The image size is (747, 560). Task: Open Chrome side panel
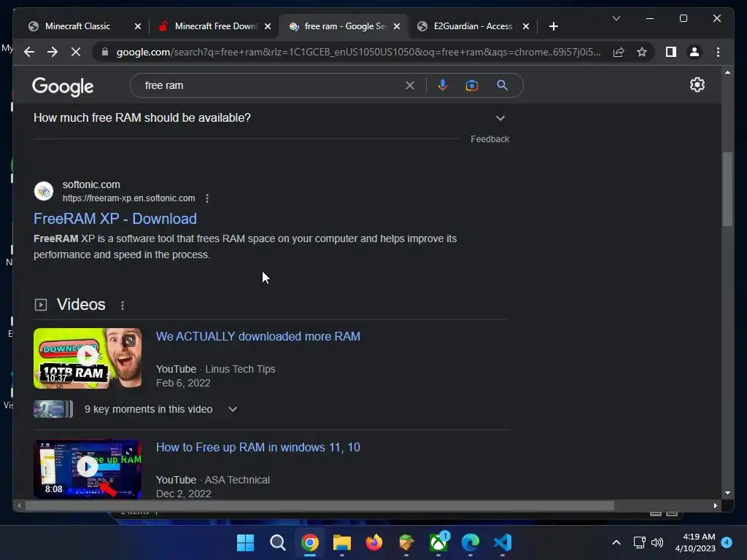click(x=671, y=52)
